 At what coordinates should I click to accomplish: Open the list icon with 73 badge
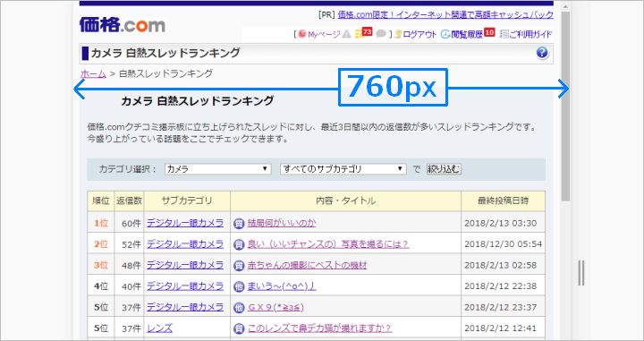tap(363, 33)
